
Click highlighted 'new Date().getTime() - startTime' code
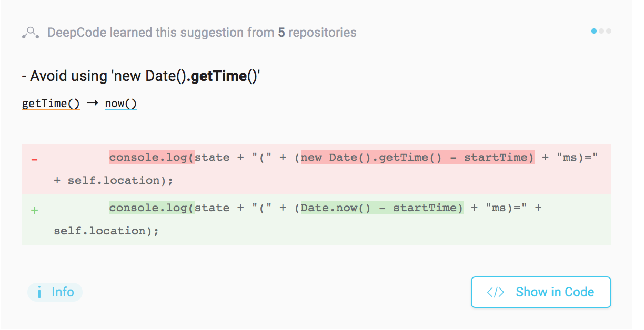[417, 157]
